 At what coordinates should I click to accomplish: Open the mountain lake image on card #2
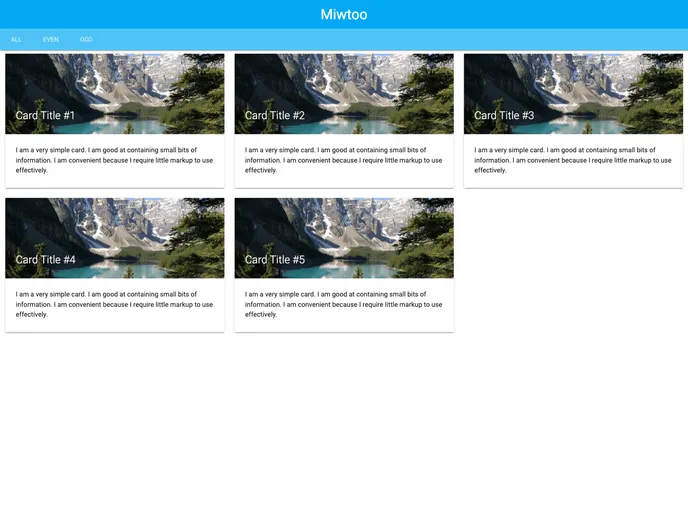coord(344,82)
